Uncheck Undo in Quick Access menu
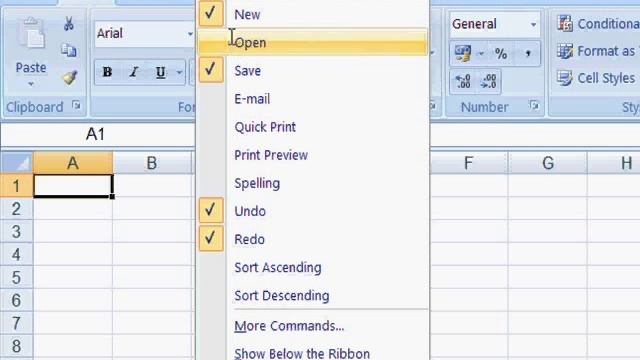 [x=313, y=211]
